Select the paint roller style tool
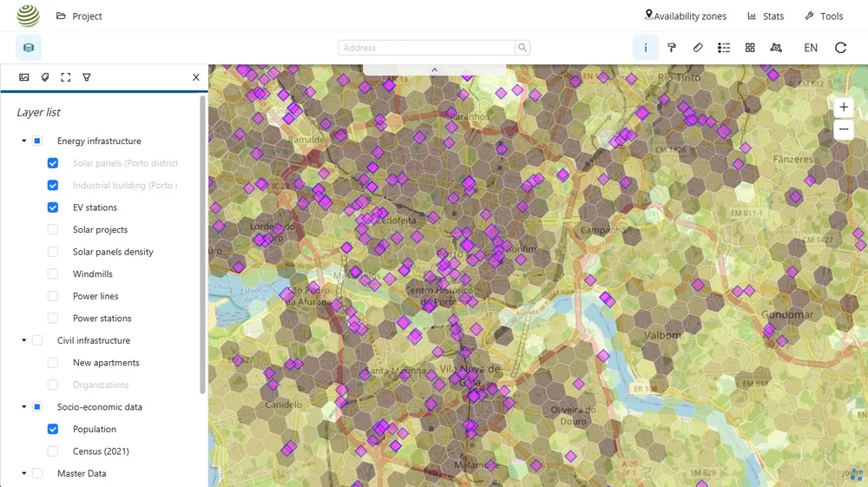This screenshot has width=868, height=487. [672, 48]
